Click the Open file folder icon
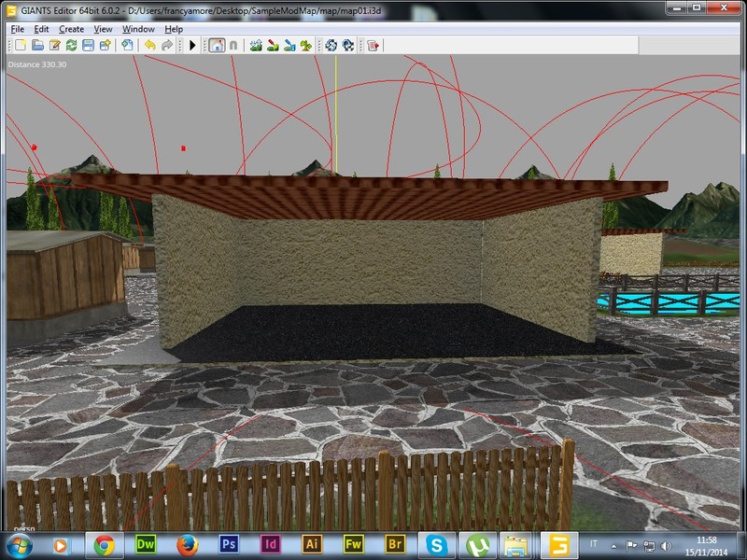 click(38, 45)
